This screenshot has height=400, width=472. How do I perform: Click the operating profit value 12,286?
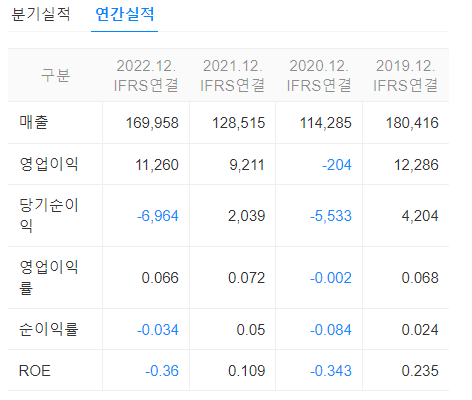(x=416, y=165)
